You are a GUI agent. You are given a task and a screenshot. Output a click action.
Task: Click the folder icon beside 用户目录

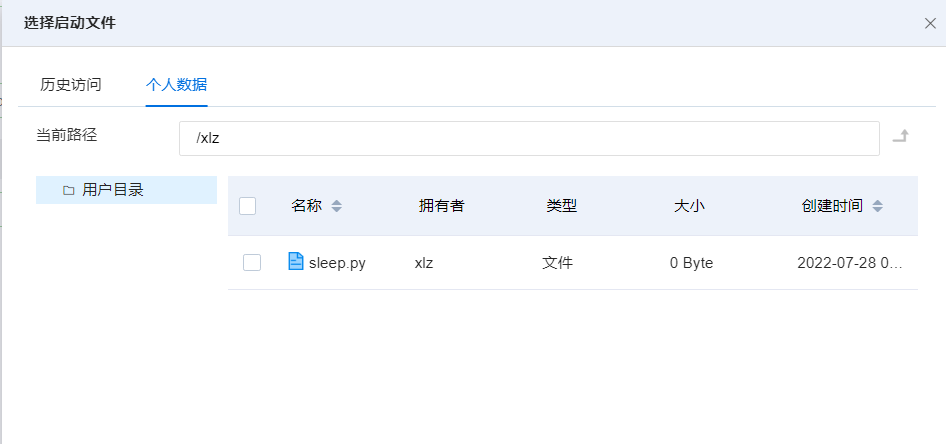(x=69, y=190)
